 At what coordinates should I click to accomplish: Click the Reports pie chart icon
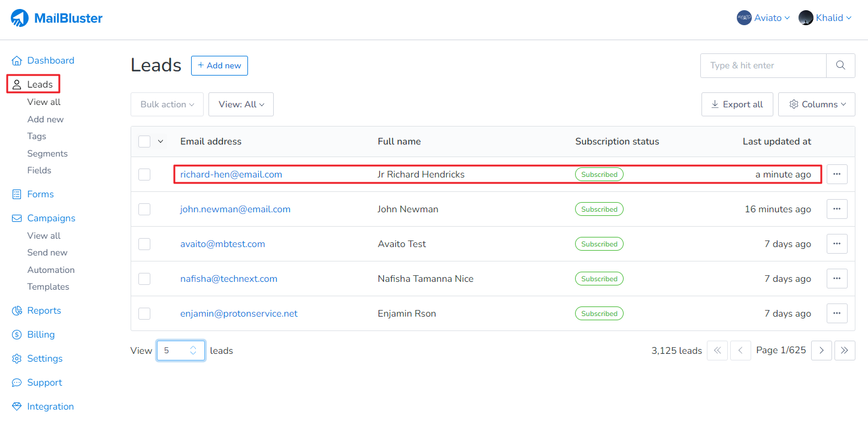point(17,311)
